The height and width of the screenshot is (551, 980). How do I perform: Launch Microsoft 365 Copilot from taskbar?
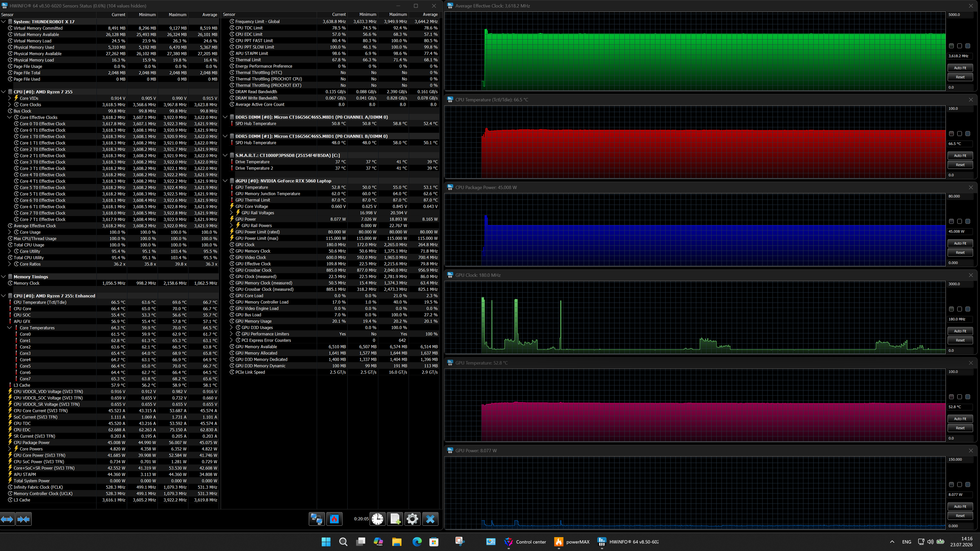(x=378, y=542)
